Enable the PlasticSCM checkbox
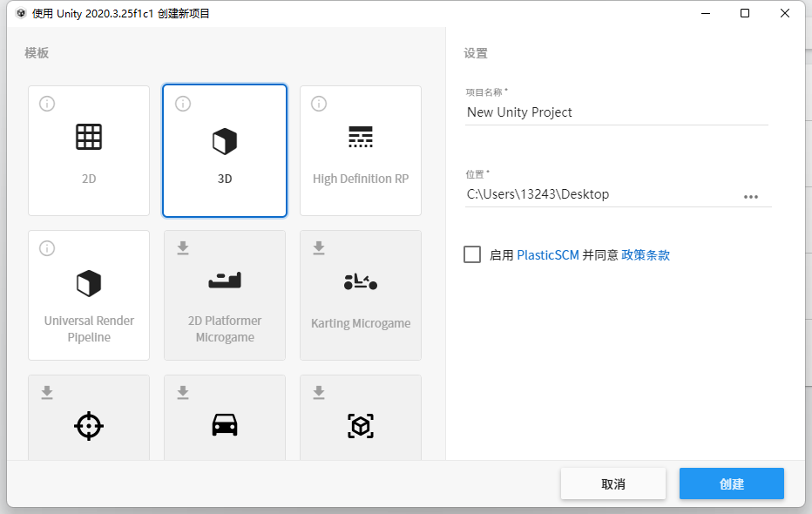This screenshot has width=812, height=514. point(471,254)
